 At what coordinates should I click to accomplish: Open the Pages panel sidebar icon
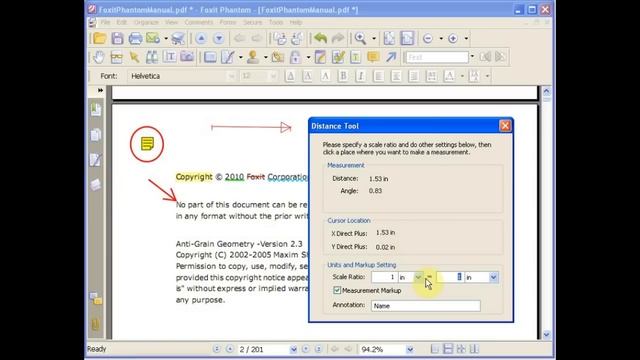[x=96, y=135]
